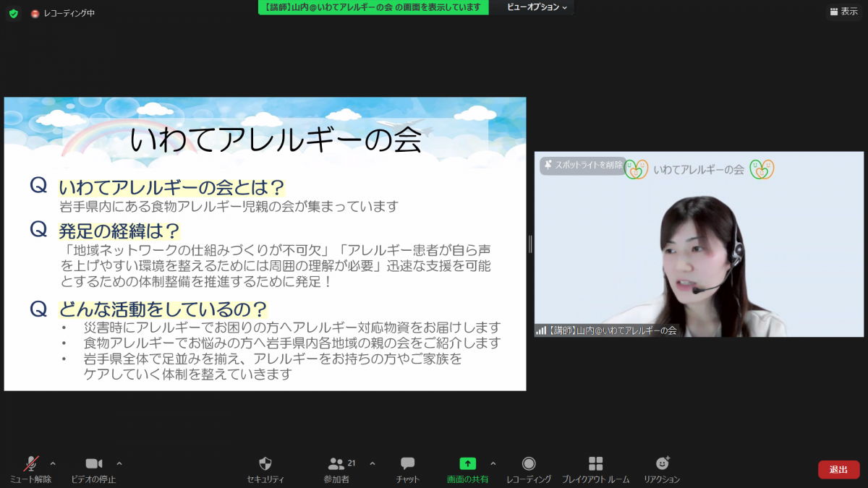Open the セキュリティ shield menu

(x=265, y=469)
